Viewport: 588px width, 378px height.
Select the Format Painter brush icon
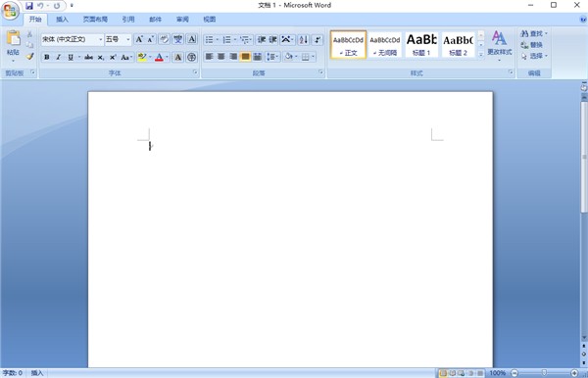coord(30,56)
